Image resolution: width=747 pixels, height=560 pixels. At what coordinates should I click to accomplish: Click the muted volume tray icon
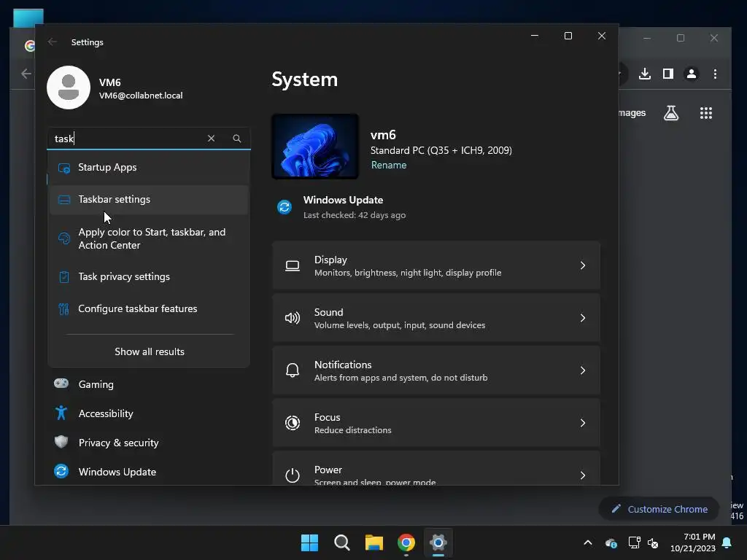(653, 542)
